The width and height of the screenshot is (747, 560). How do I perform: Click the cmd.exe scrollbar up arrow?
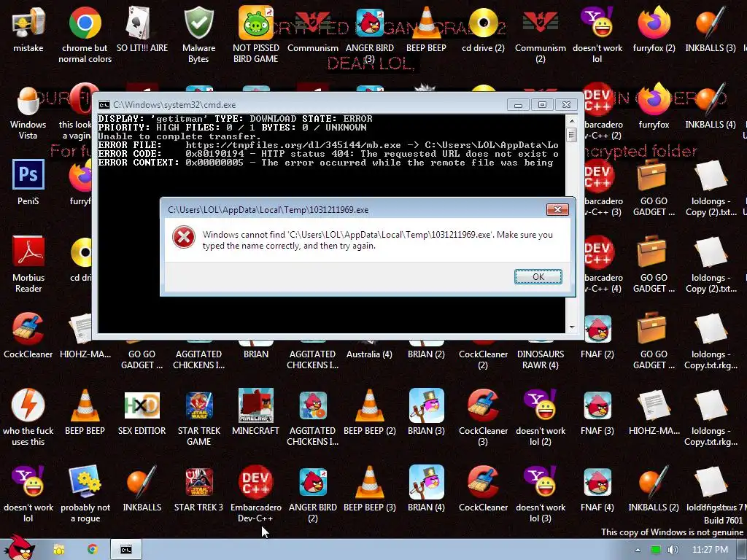(x=572, y=121)
